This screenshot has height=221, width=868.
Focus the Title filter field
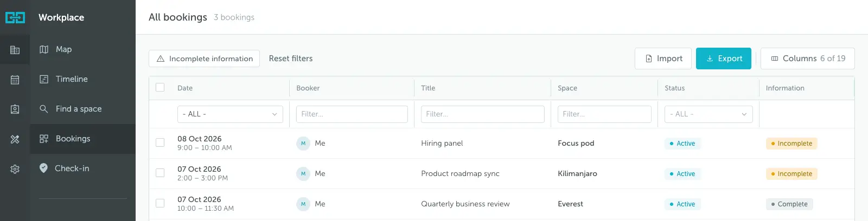tap(483, 114)
